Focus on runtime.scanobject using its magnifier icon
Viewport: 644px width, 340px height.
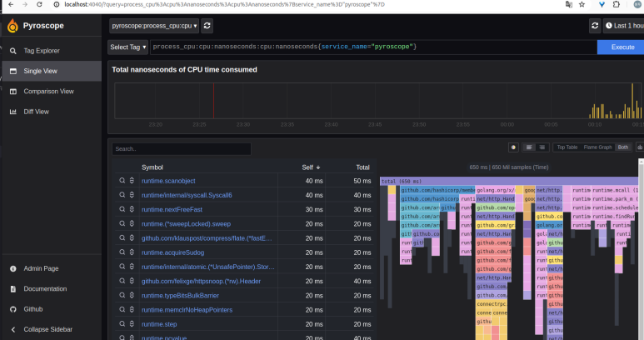coord(122,181)
